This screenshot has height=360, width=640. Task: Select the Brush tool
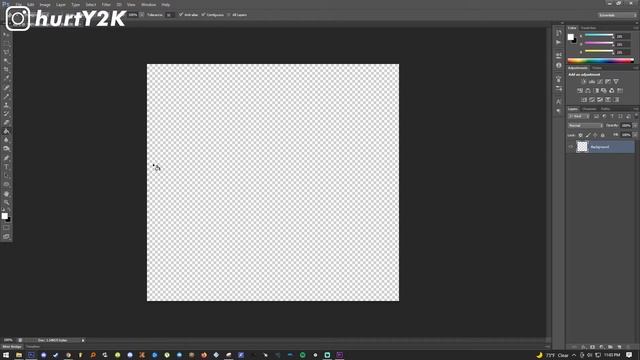click(x=6, y=96)
